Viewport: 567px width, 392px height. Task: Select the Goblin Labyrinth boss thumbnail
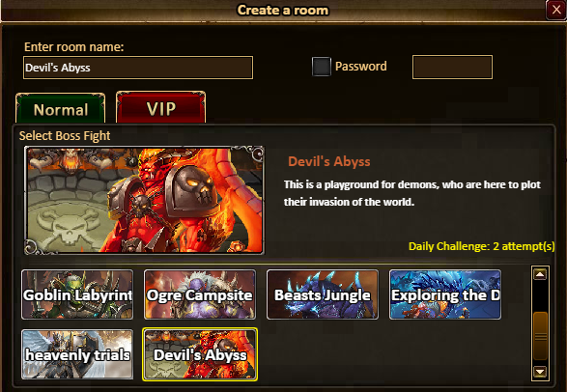tap(77, 294)
